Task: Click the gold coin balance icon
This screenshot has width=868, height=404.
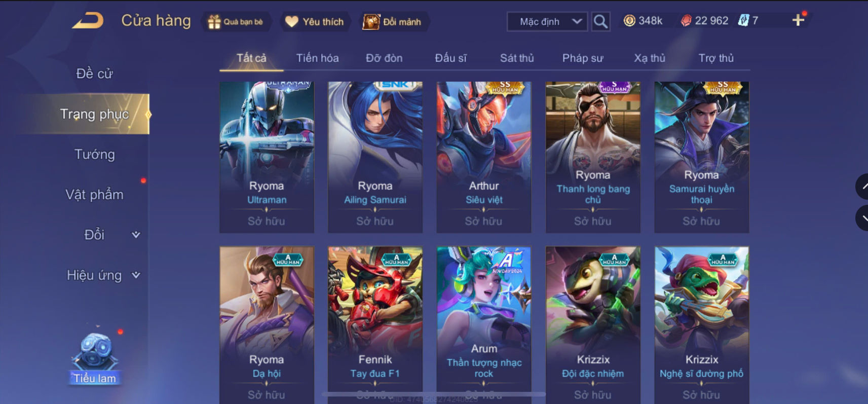Action: pyautogui.click(x=629, y=21)
